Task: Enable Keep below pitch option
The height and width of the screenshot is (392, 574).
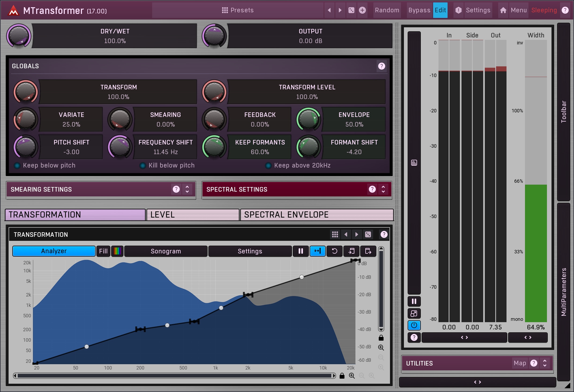Action: point(17,166)
